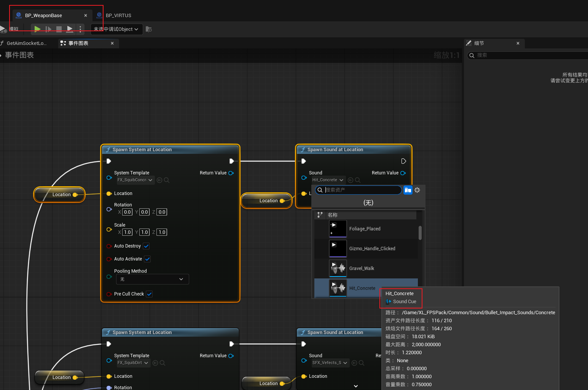The width and height of the screenshot is (588, 390).
Task: Choose Hit_Concrete in the asset list
Action: click(366, 288)
